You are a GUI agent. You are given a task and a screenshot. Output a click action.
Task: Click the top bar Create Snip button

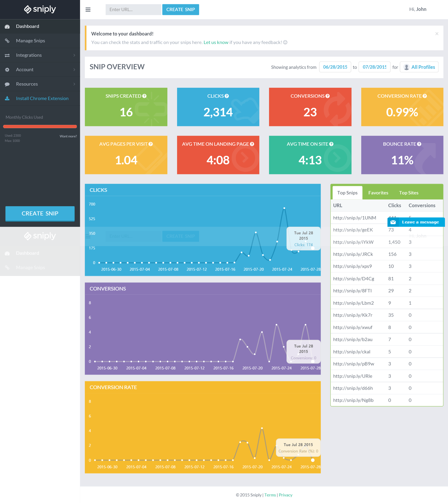pos(180,10)
